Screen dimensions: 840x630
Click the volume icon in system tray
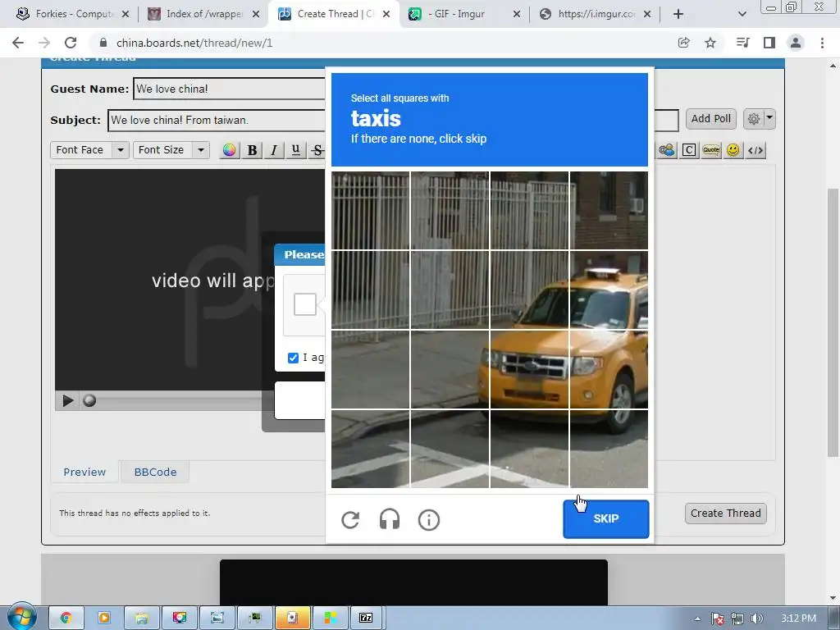757,619
